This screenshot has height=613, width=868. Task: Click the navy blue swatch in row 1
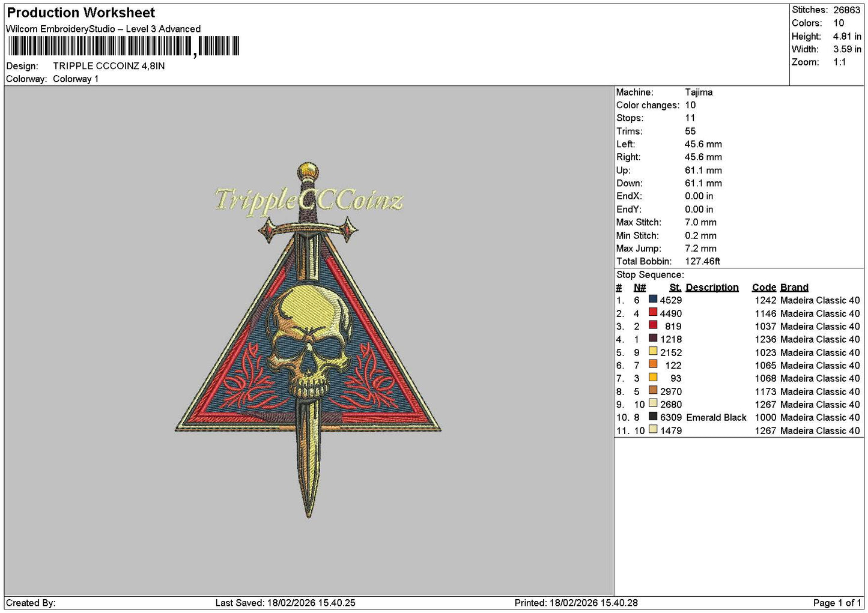pyautogui.click(x=653, y=299)
